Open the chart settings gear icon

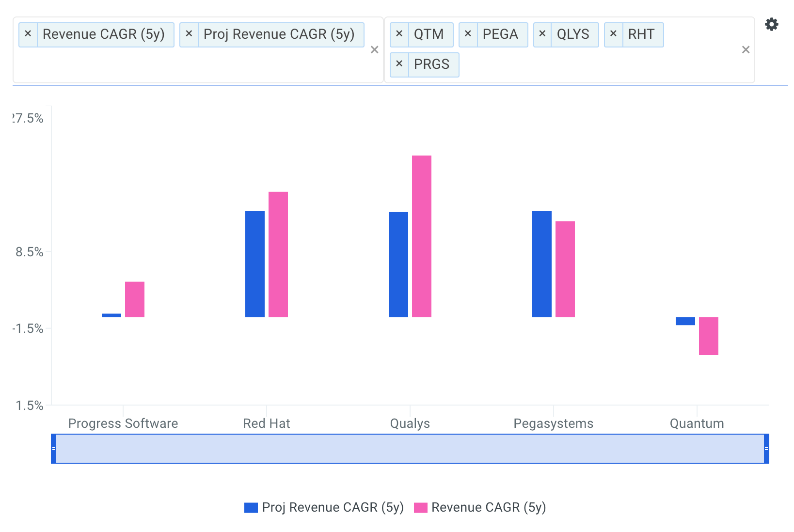[771, 24]
